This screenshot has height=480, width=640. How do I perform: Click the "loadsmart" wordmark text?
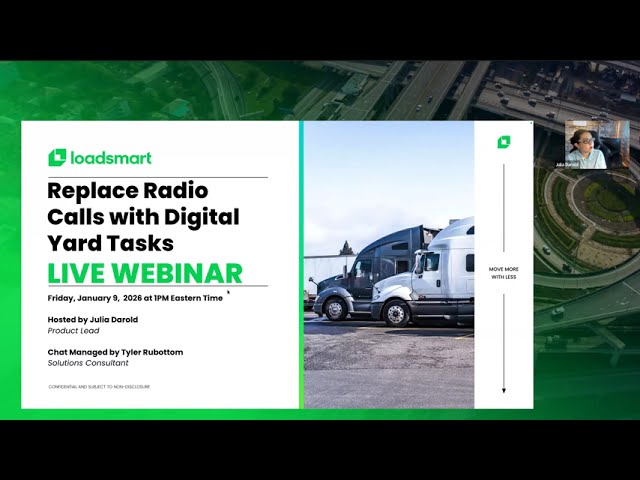tap(111, 158)
